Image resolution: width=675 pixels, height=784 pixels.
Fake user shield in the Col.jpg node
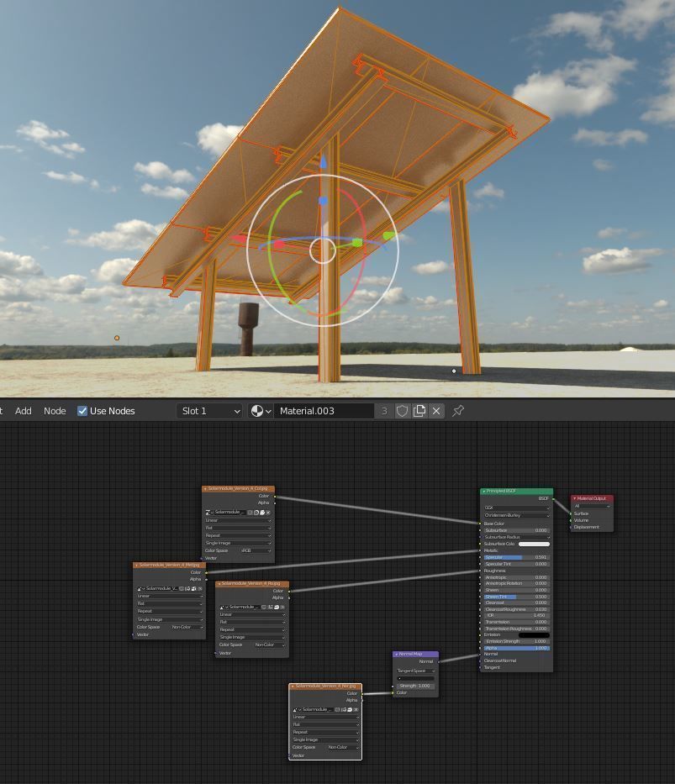(250, 513)
